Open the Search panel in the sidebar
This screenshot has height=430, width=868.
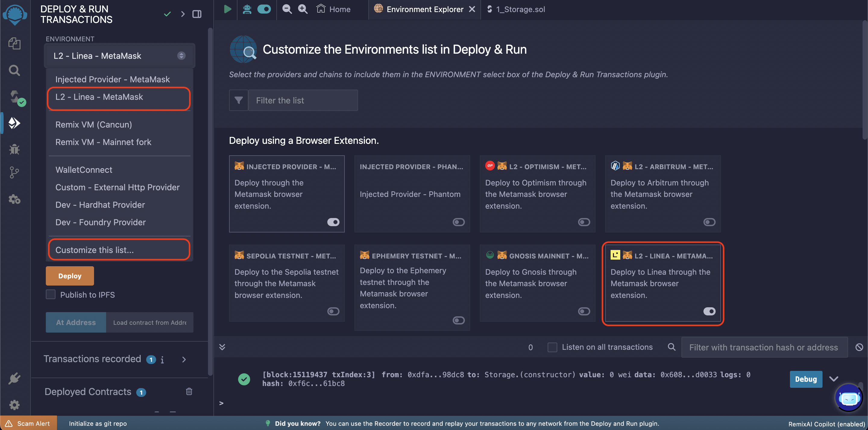pos(14,70)
